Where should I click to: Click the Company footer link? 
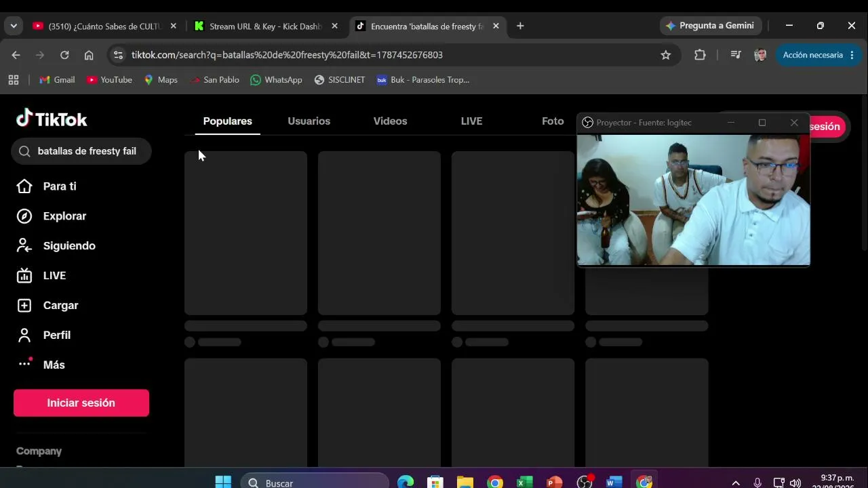[39, 451]
